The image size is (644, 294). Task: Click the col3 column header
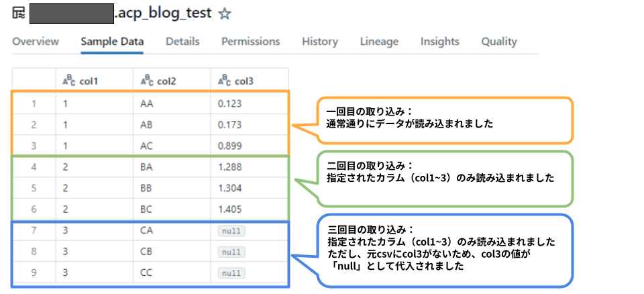(x=250, y=79)
